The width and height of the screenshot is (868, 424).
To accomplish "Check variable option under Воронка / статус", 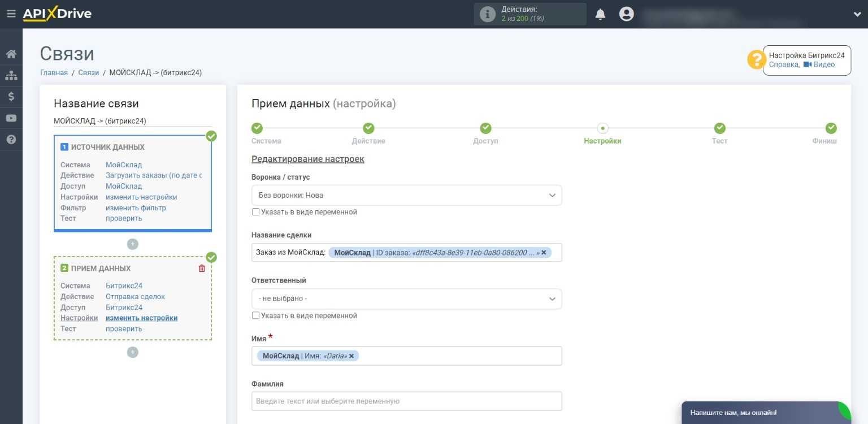I will (255, 212).
